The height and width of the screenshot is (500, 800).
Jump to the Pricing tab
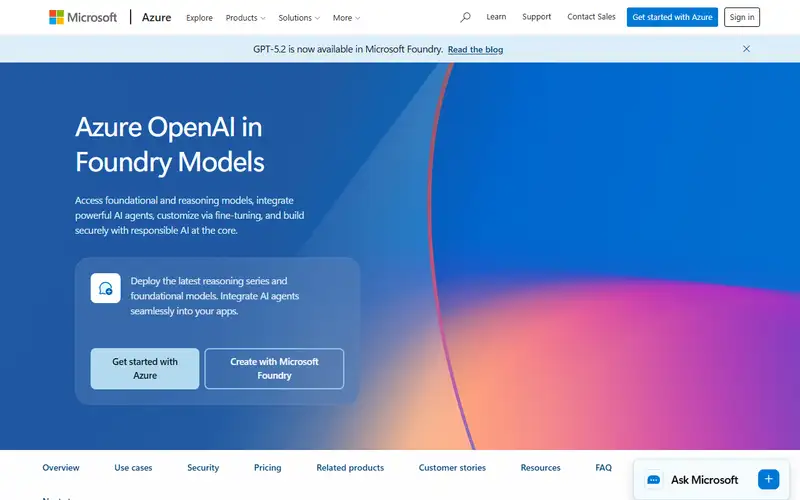coord(267,467)
